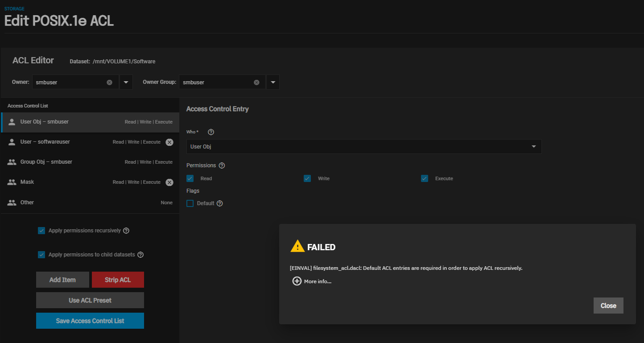The width and height of the screenshot is (644, 343).
Task: Select the User – softwareuser entry
Action: 90,142
